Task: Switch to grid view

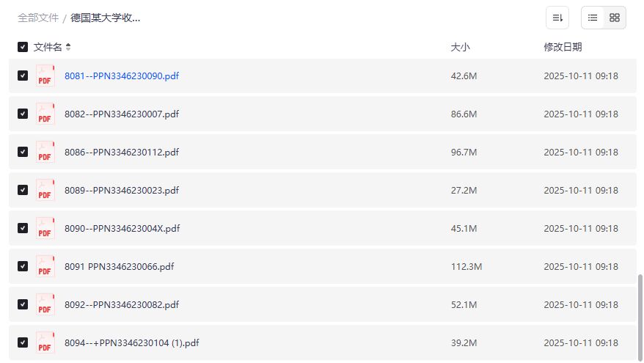Action: [x=615, y=18]
